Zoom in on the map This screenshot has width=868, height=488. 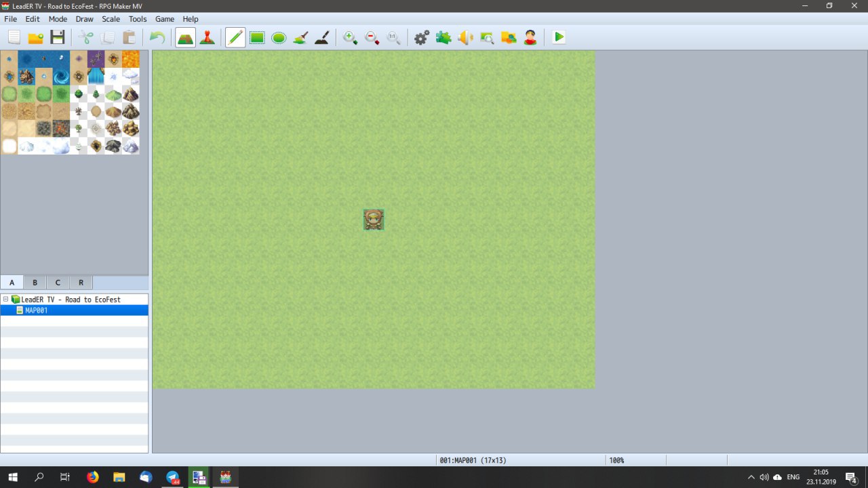pyautogui.click(x=351, y=37)
